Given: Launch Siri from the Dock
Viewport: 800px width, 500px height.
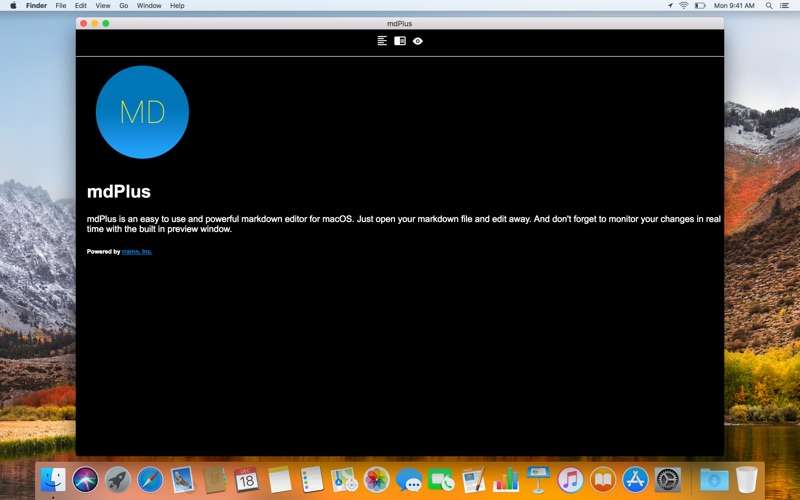Looking at the screenshot, I should [85, 480].
